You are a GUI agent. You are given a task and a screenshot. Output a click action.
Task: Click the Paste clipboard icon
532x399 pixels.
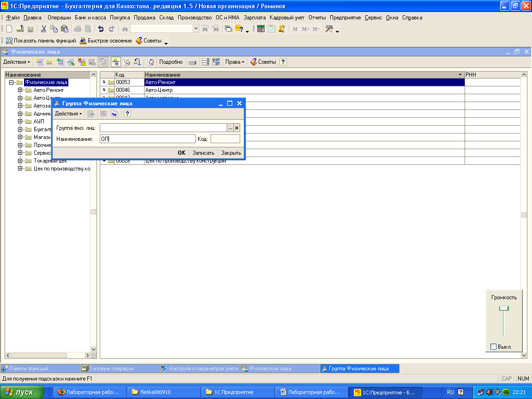(x=65, y=29)
